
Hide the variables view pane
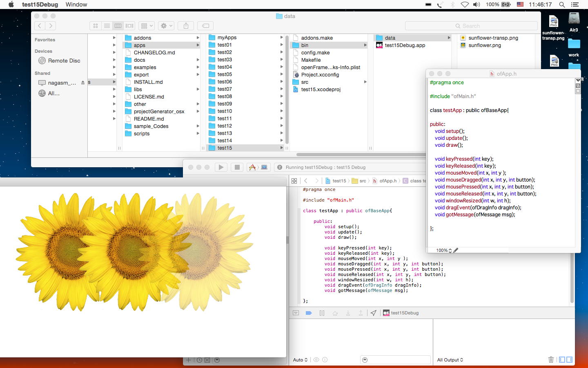pos(562,360)
